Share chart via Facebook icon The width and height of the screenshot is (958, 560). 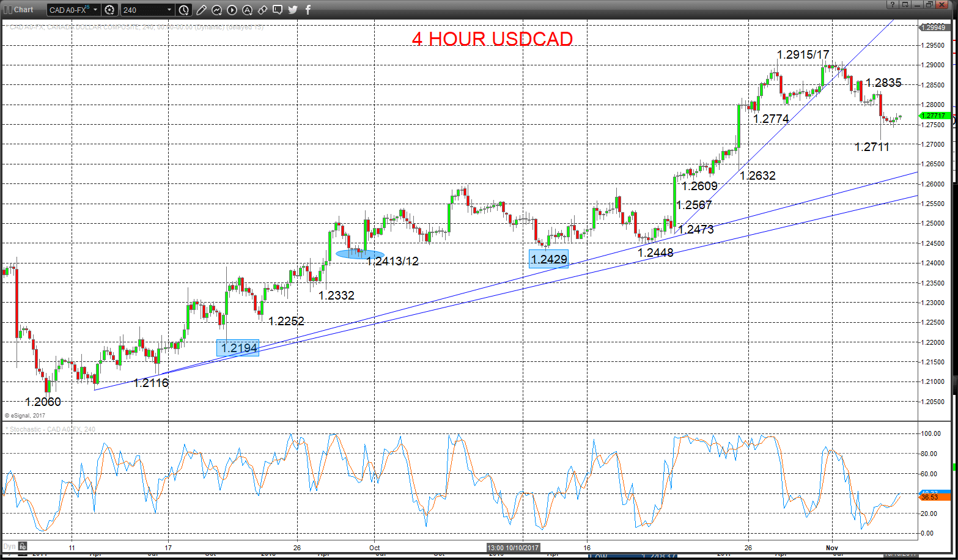tap(308, 10)
